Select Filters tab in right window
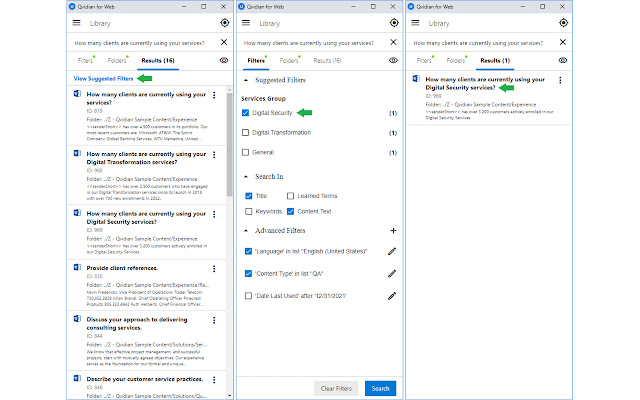 pos(424,60)
